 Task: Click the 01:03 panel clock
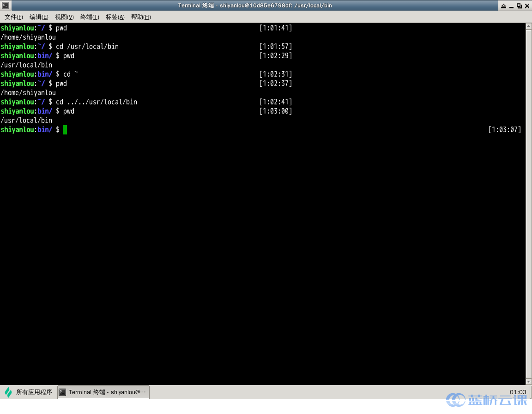tap(518, 392)
